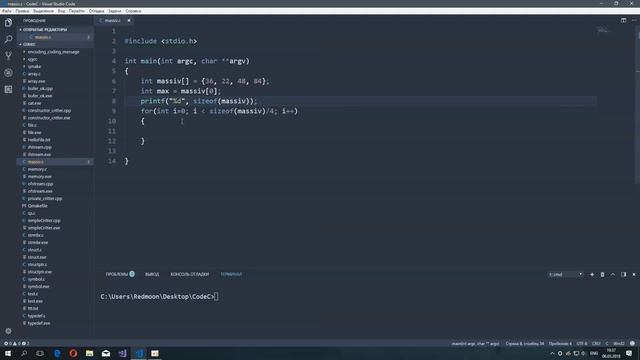Click the UTF-8 encoding status item
Viewport: 640px width, 360px height.
(x=582, y=343)
